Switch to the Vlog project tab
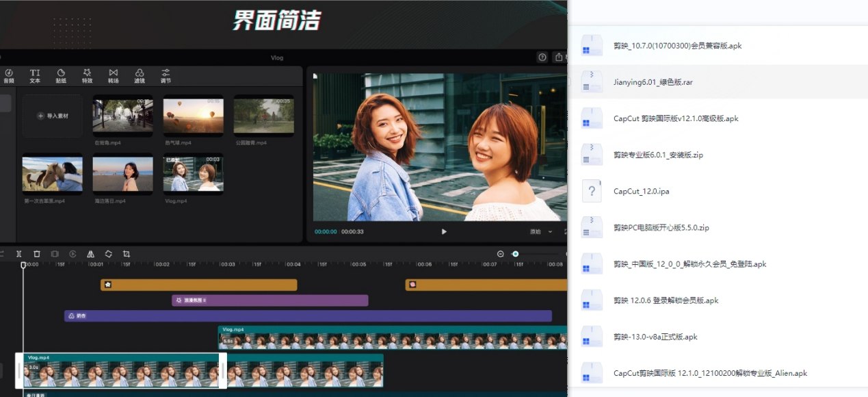 pos(277,57)
